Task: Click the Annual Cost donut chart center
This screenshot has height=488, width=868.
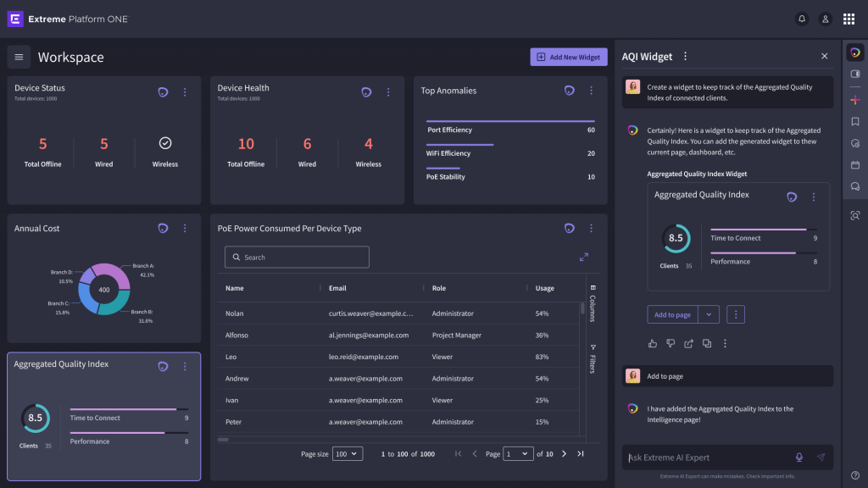Action: pos(104,290)
